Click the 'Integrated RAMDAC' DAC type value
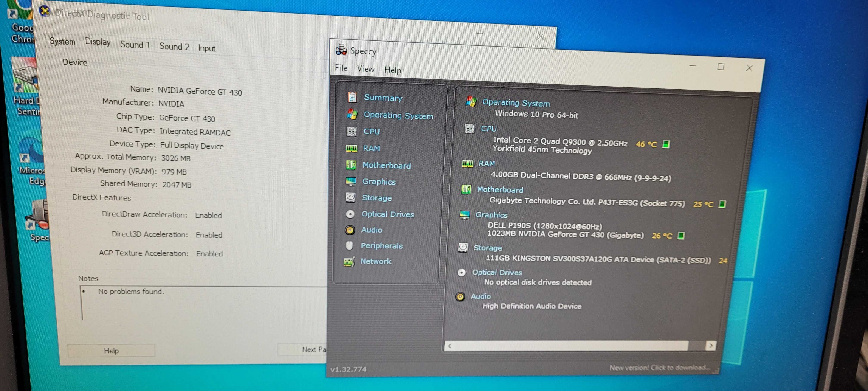The image size is (868, 391). tap(195, 132)
